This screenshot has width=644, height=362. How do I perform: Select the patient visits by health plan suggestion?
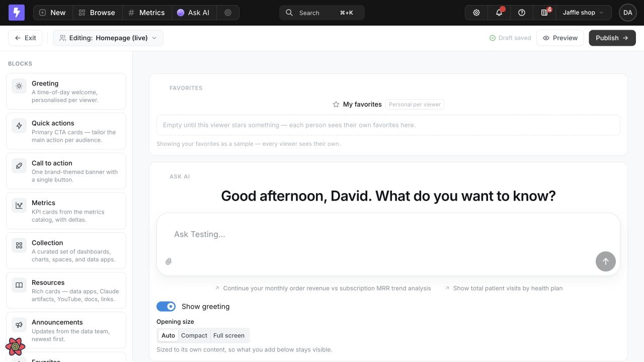coord(504,288)
